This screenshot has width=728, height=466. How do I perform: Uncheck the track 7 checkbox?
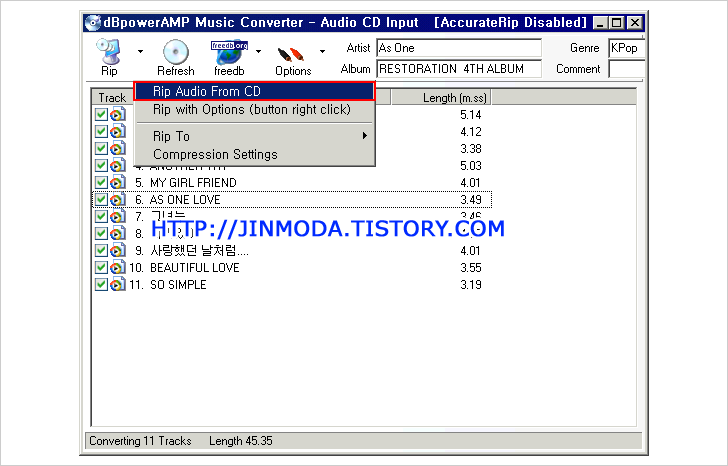click(x=101, y=216)
